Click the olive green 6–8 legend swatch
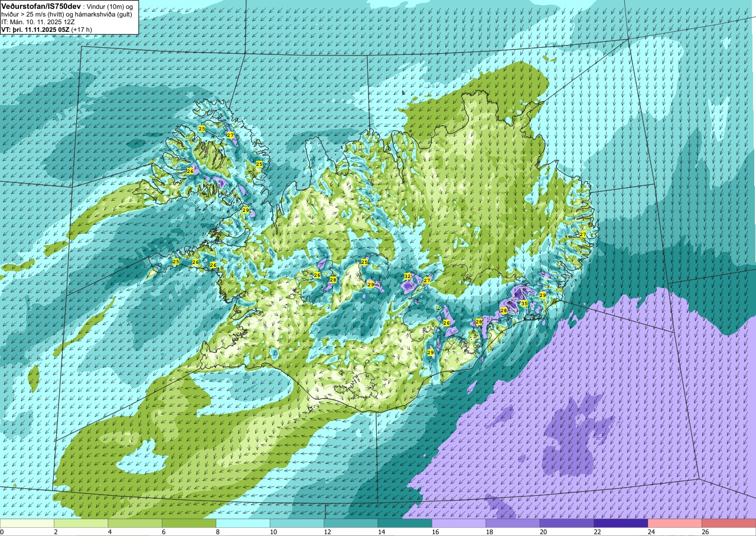Viewport: 756px width, 536px height. [x=189, y=523]
